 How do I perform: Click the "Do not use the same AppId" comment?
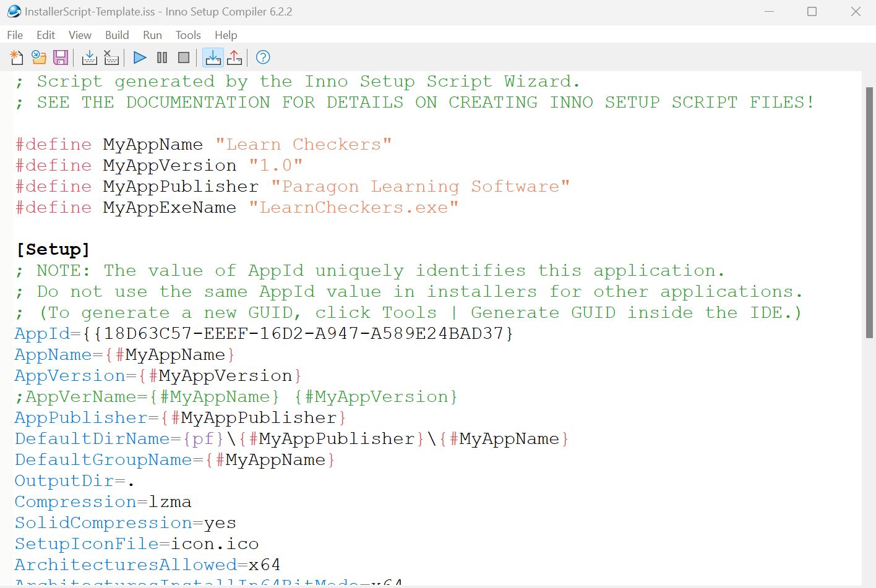click(x=409, y=292)
